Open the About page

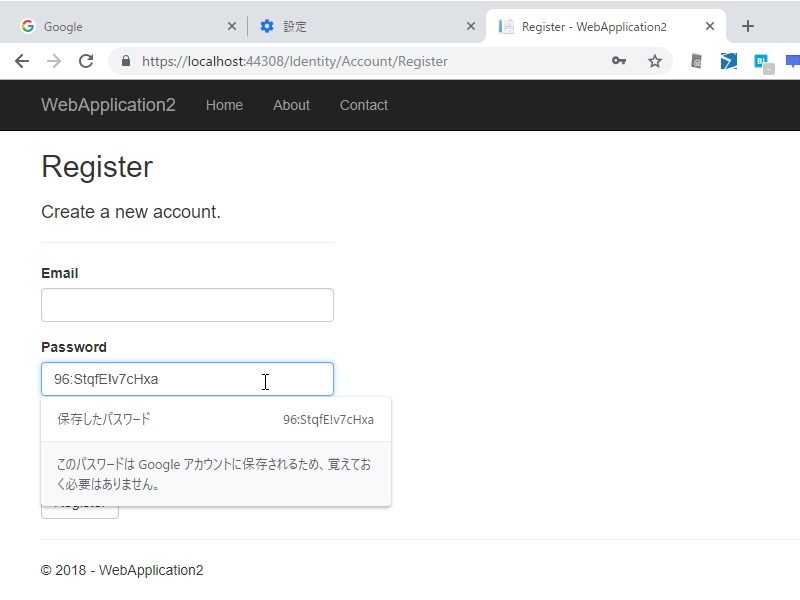(291, 105)
